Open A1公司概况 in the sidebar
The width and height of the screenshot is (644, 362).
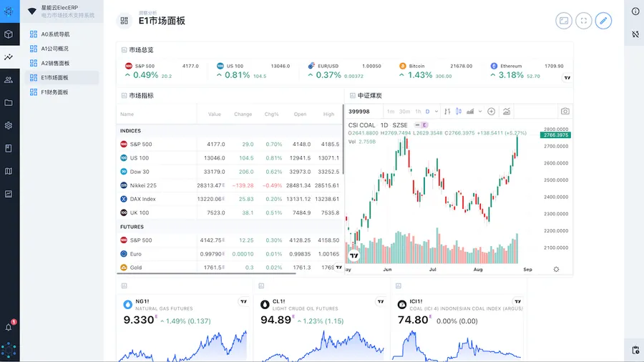pyautogui.click(x=62, y=49)
